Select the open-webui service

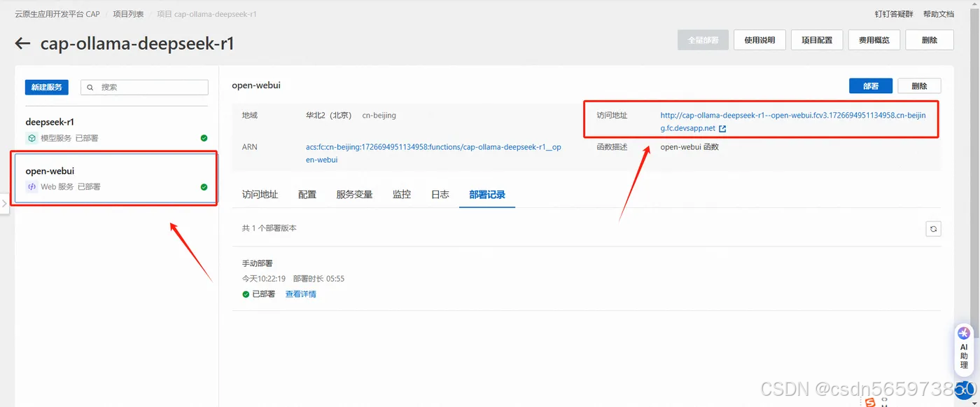(116, 178)
